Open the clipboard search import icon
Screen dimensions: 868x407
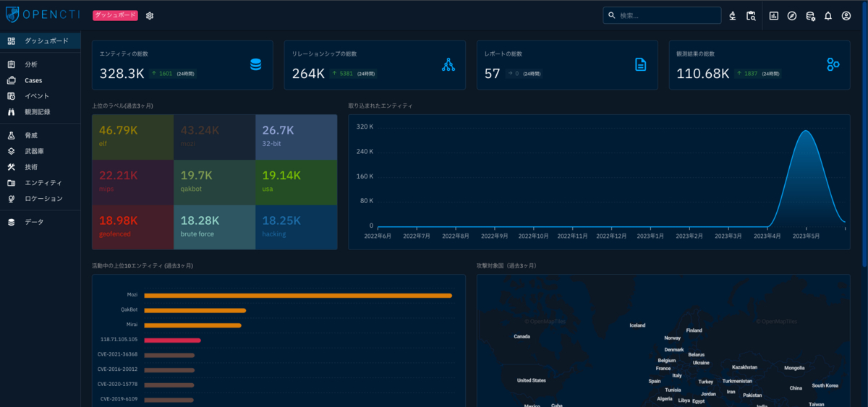click(751, 15)
